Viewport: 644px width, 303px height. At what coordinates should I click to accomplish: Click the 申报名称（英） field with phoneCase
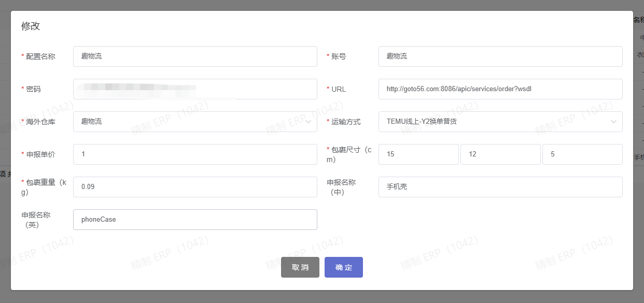coord(194,220)
